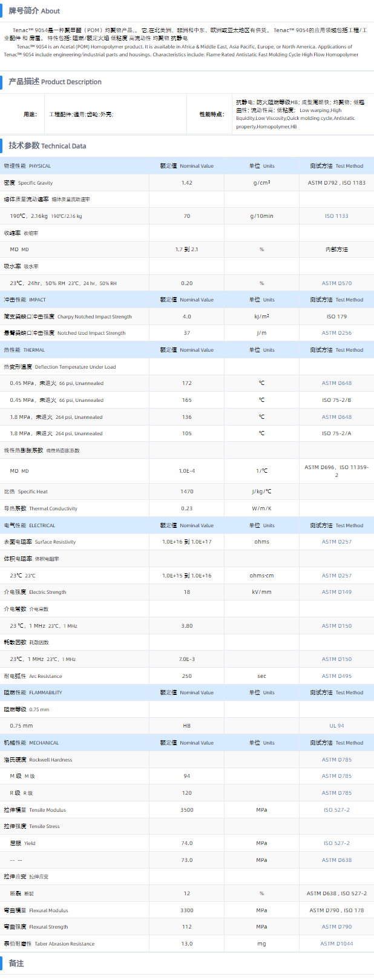Select the 技术参数 Technical Data section heading

[47, 146]
